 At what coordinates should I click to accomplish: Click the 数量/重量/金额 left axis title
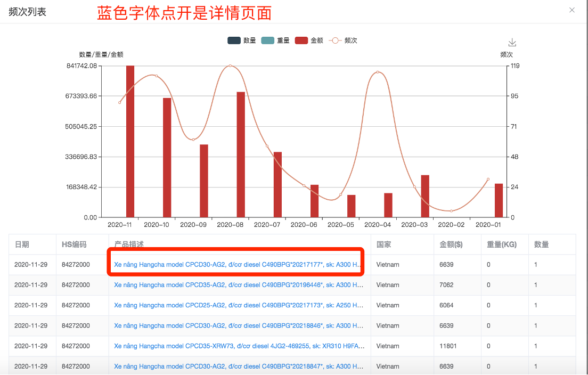tap(101, 54)
